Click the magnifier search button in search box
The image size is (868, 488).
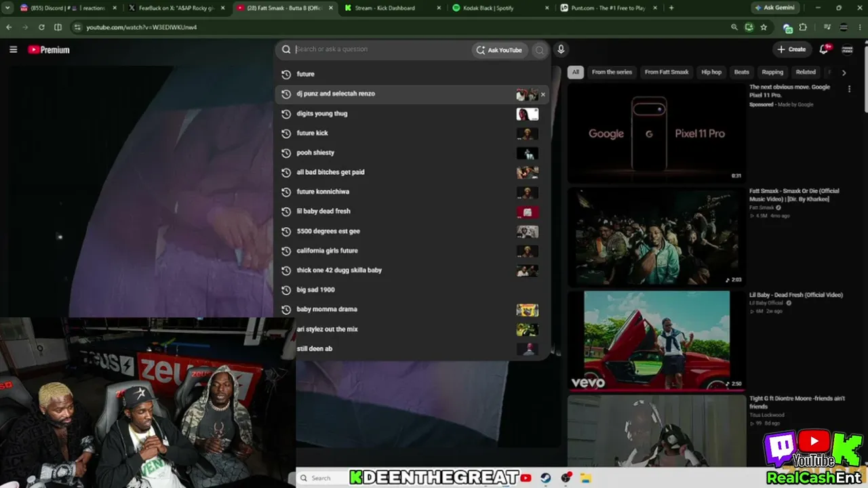pos(540,50)
